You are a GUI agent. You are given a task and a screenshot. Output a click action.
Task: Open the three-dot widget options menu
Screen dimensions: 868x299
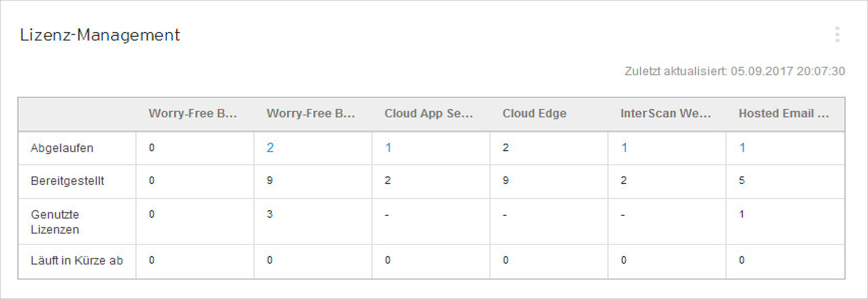[837, 34]
